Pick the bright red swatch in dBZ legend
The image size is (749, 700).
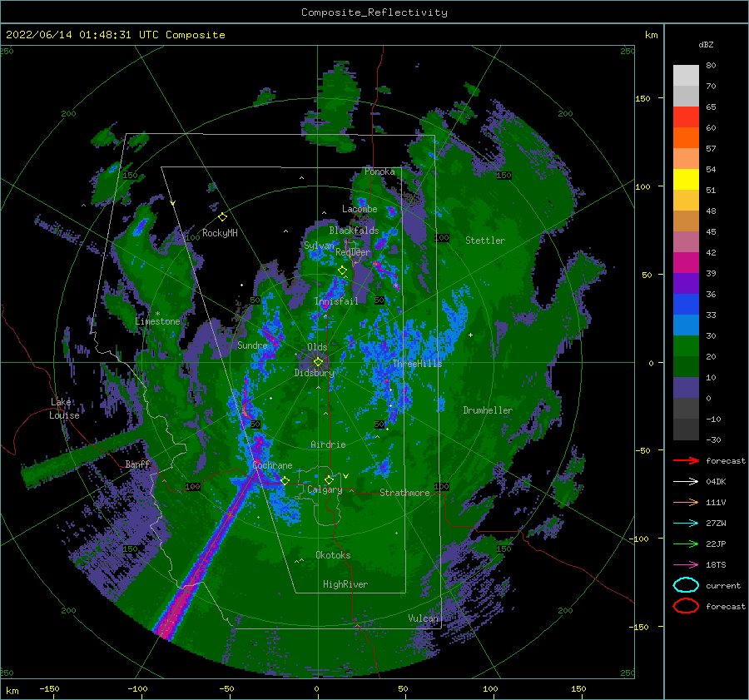(x=686, y=117)
